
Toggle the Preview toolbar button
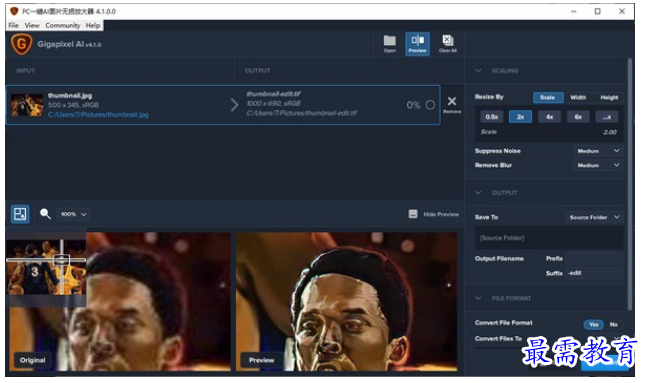point(417,44)
